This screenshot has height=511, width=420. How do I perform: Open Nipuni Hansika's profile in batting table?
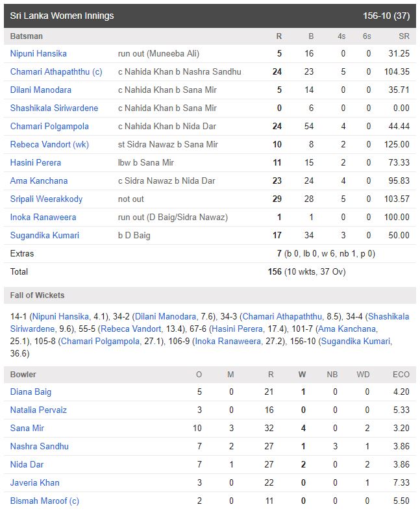[38, 53]
